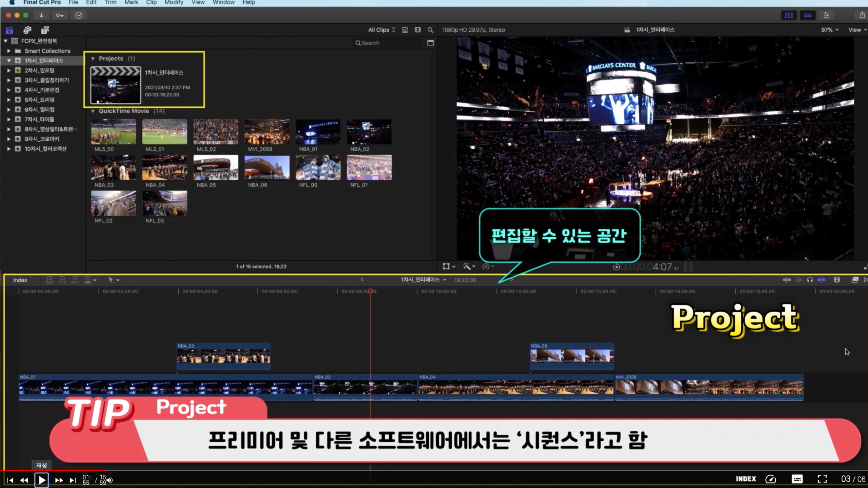
Task: Click append clip edit icon
Action: pyautogui.click(x=75, y=280)
